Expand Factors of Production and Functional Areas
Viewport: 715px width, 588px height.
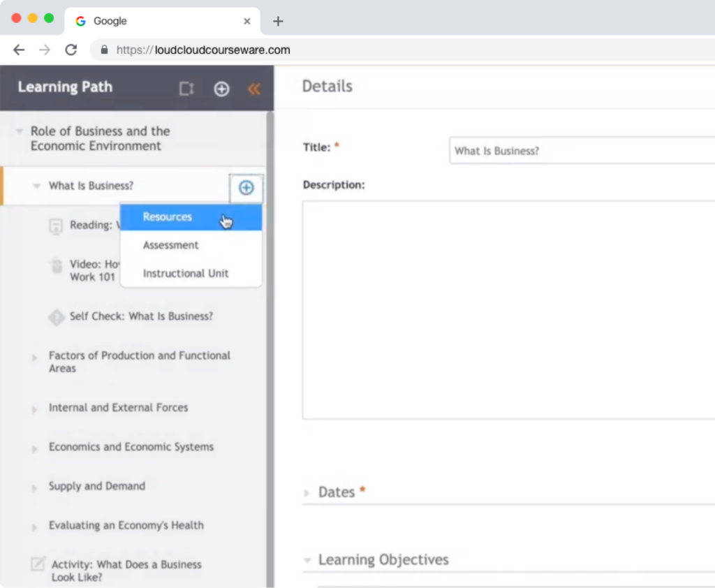[x=35, y=358]
